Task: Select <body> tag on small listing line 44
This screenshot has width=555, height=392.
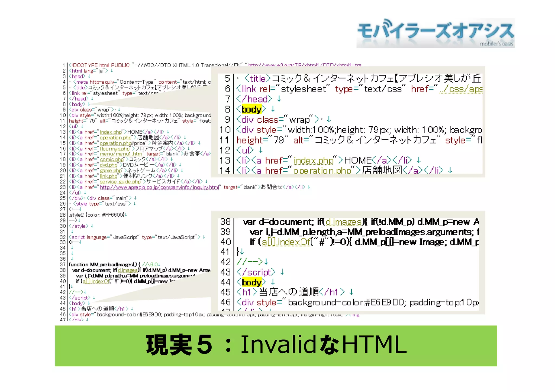Action: pyautogui.click(x=77, y=303)
